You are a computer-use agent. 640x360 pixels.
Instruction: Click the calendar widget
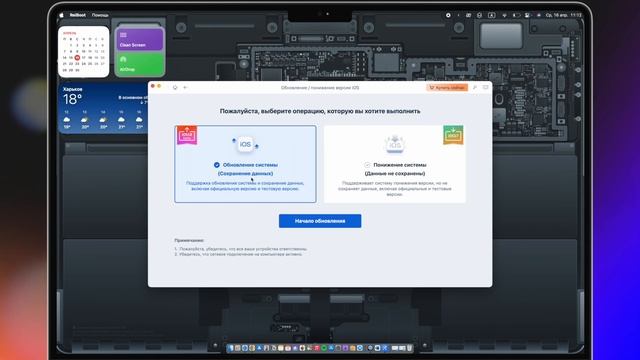[84, 52]
